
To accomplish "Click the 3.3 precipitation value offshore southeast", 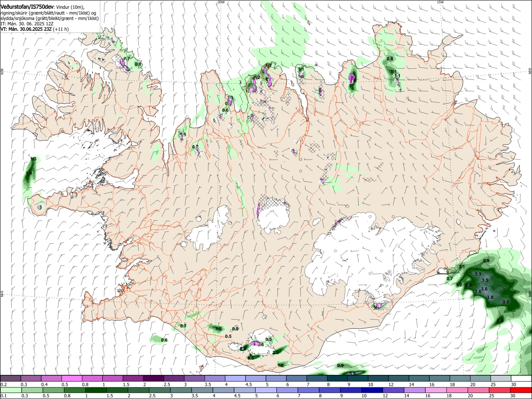I will pyautogui.click(x=478, y=274).
